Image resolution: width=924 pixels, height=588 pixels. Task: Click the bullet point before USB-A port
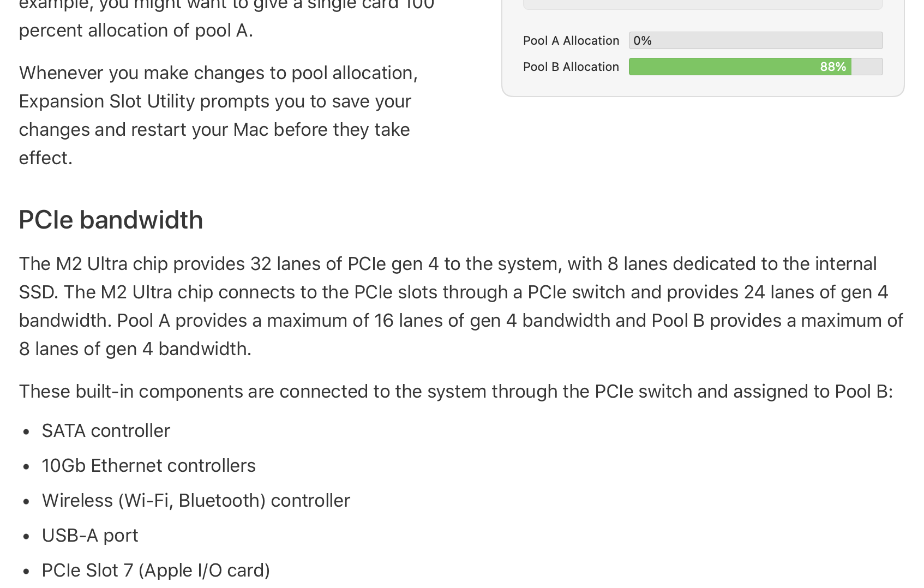pos(26,537)
